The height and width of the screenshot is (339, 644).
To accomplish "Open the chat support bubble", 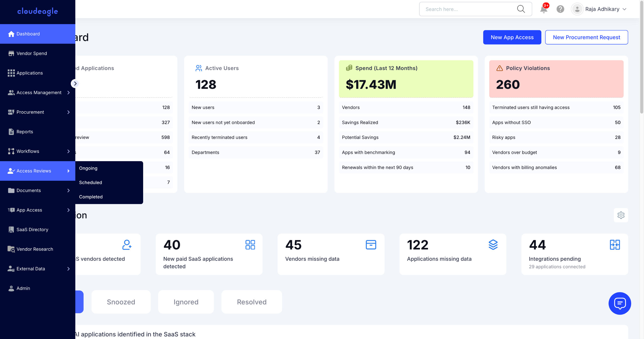I will click(620, 303).
